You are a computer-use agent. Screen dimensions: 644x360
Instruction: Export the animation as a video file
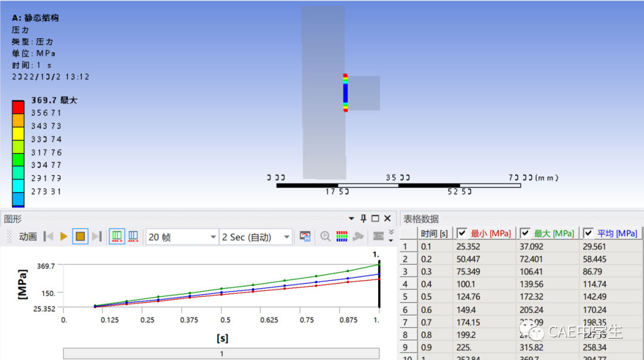(305, 236)
